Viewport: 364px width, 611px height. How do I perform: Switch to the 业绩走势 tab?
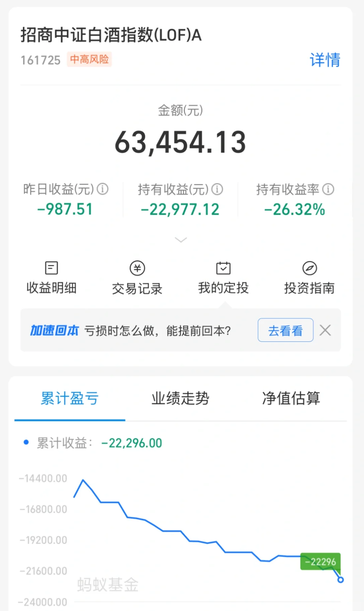point(180,398)
